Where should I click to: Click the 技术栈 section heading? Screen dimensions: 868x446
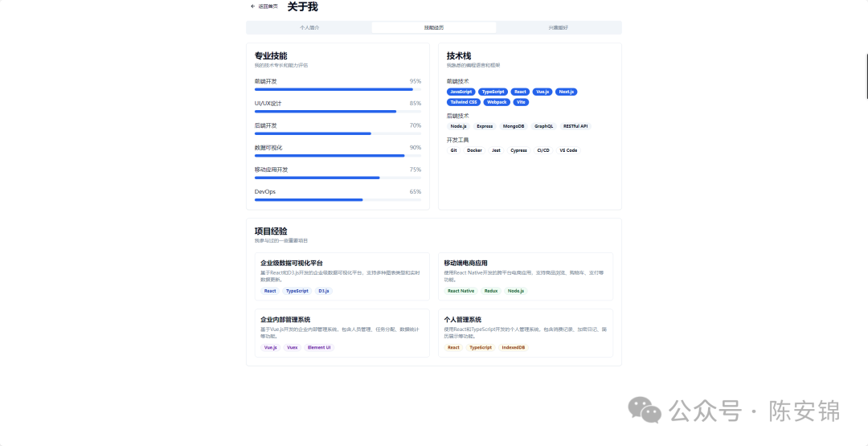[x=459, y=56]
